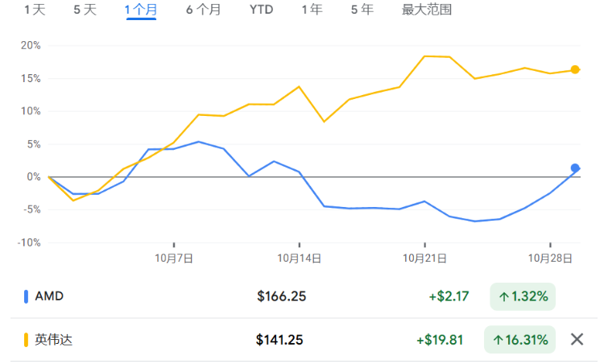The image size is (604, 364).
Task: Click the blue AMD endpoint dot
Action: pos(575,168)
